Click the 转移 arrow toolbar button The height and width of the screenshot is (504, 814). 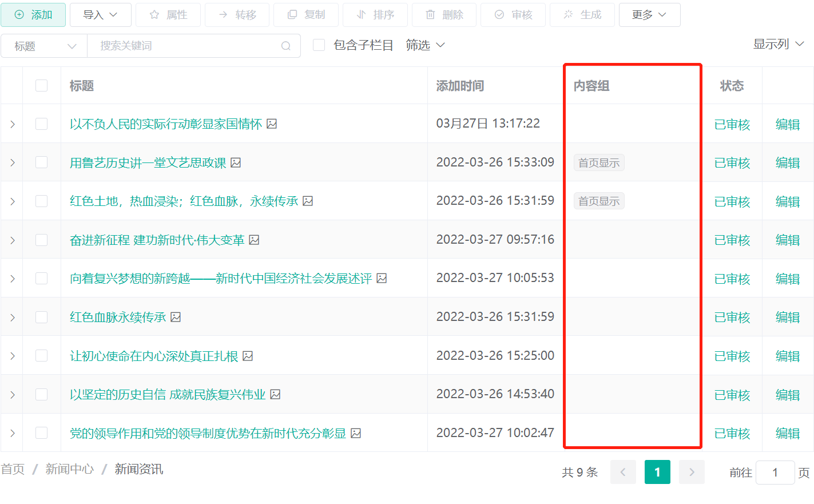point(237,15)
